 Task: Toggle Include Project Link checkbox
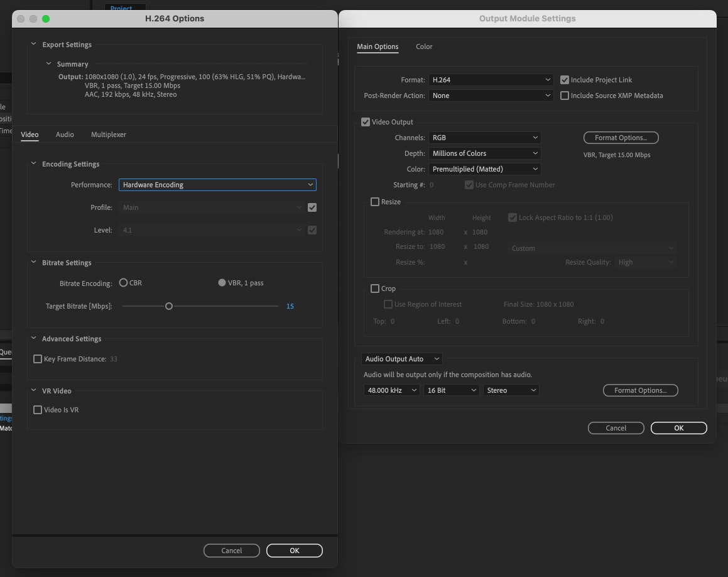pos(565,80)
